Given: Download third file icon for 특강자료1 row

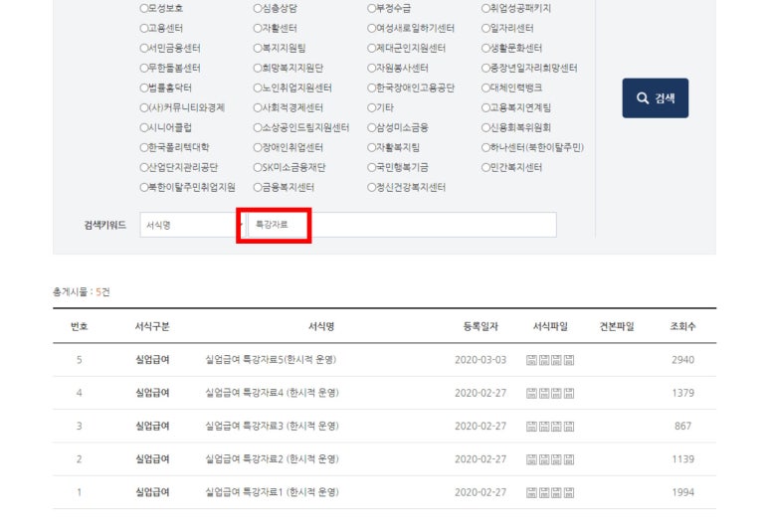Looking at the screenshot, I should [556, 493].
